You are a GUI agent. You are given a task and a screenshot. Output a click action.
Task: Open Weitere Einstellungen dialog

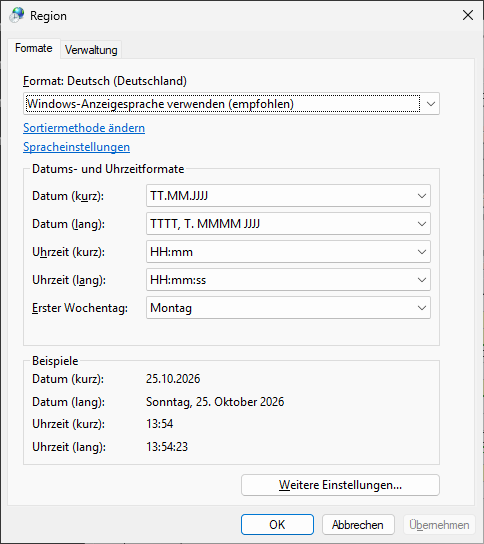[x=340, y=485]
